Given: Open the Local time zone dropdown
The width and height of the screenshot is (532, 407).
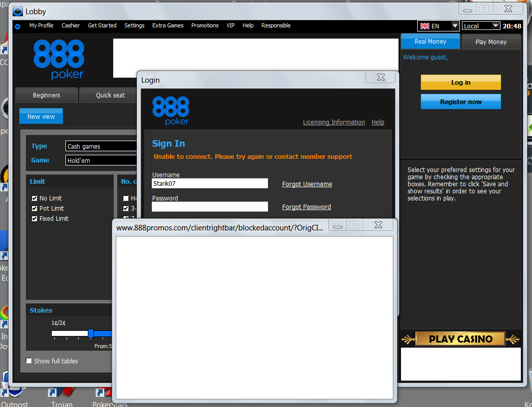Looking at the screenshot, I should [481, 26].
